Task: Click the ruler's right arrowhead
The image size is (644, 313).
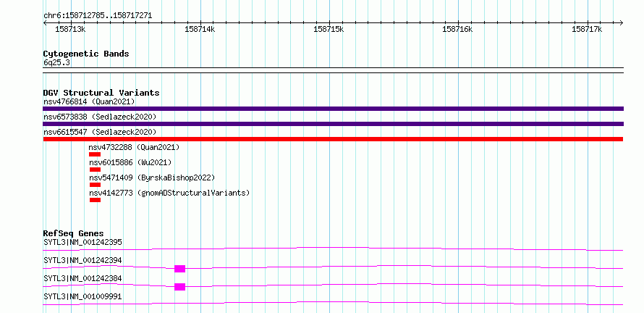Action: tap(621, 23)
